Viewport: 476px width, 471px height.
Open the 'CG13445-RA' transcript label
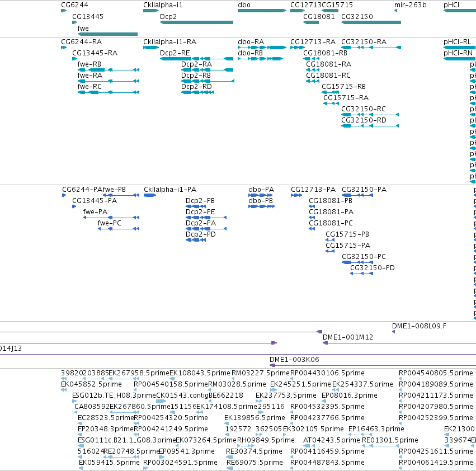click(x=95, y=53)
